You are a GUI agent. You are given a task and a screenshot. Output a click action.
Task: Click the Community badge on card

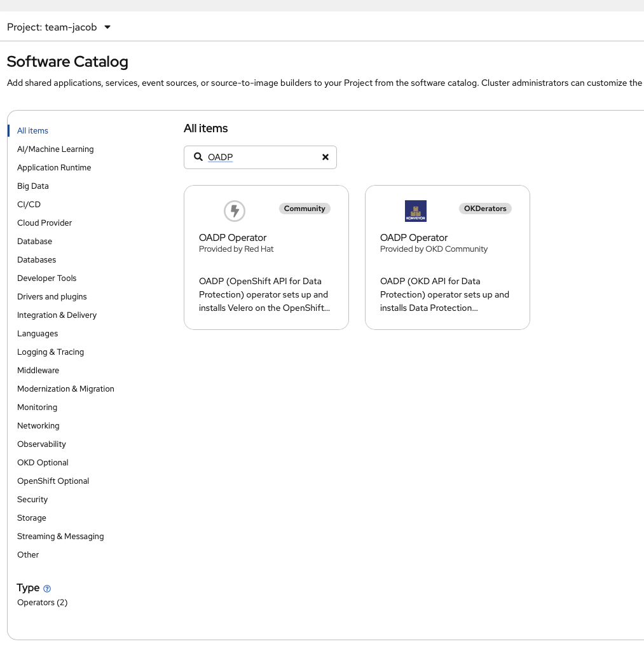coord(305,209)
